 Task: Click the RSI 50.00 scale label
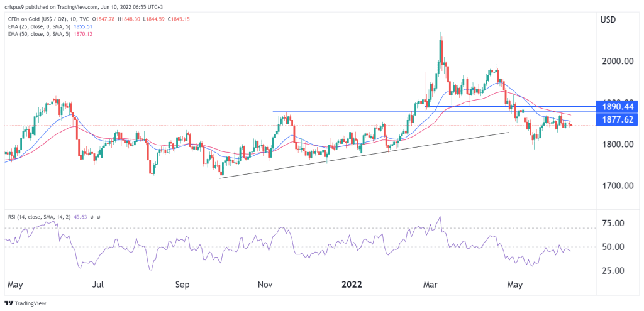613,247
